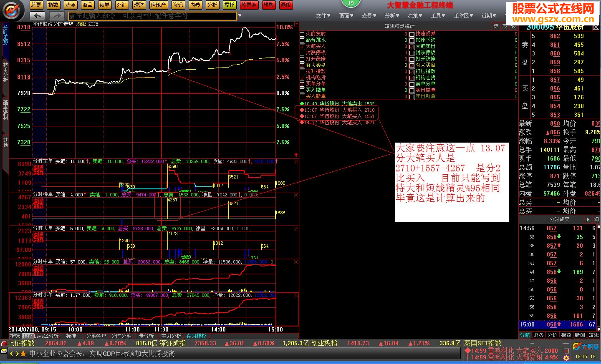
Task: Go forward using the right arrow button
Action: pyautogui.click(x=56, y=16)
